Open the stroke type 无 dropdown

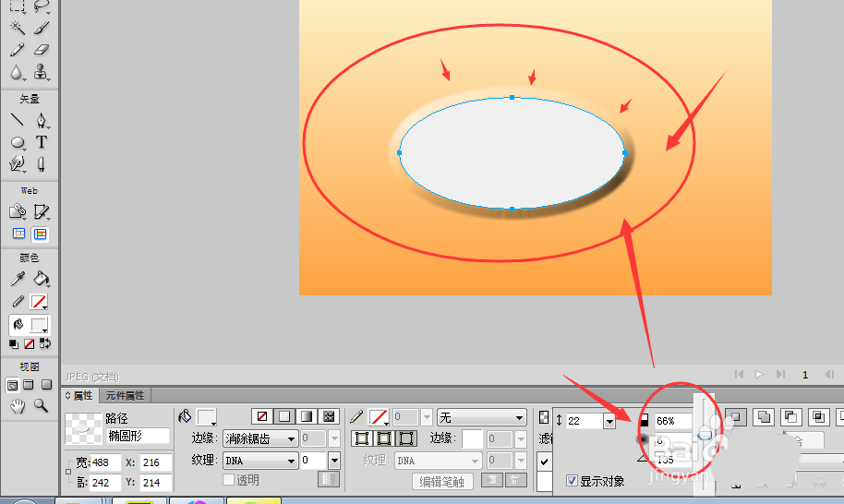pos(482,417)
